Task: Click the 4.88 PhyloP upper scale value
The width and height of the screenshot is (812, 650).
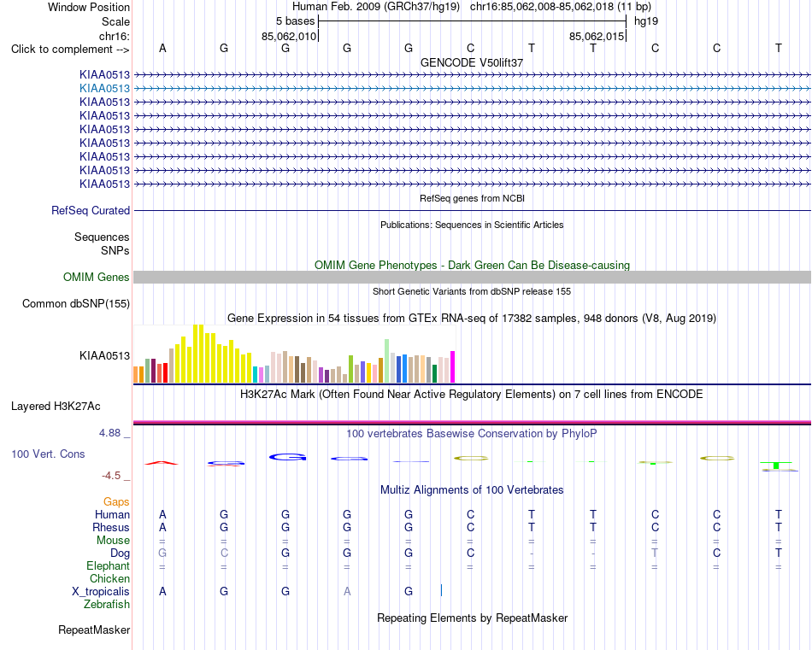Action: (x=109, y=433)
